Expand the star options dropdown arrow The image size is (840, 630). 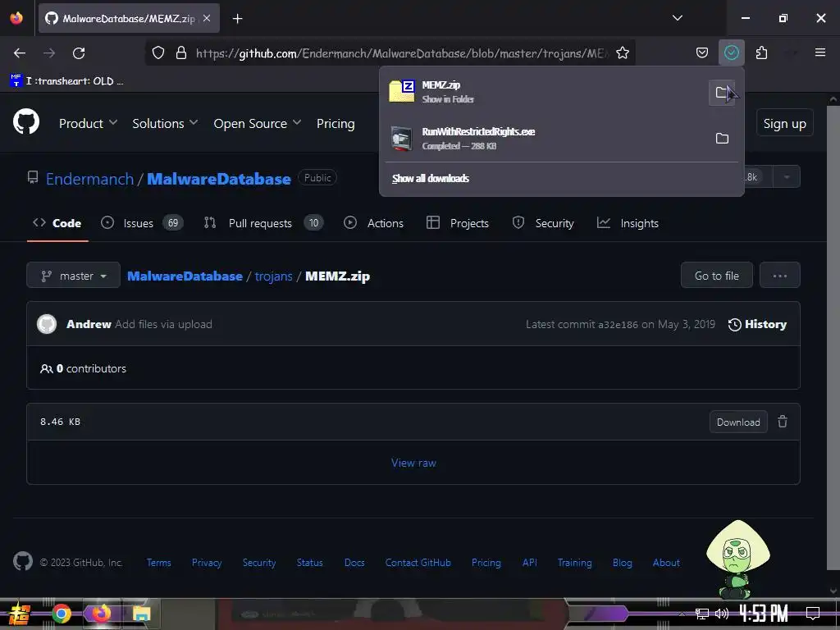tap(787, 177)
